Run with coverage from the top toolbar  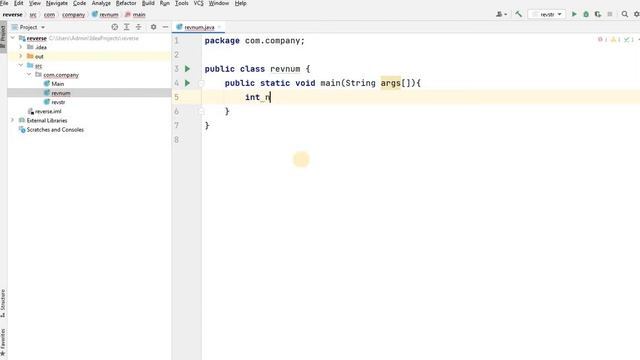598,14
